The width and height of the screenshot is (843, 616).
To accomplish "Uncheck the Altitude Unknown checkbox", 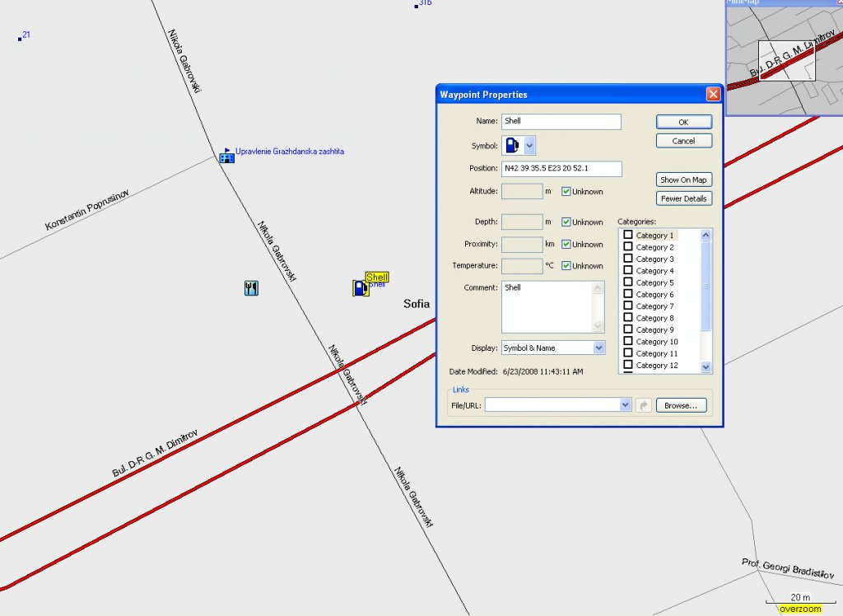I will click(566, 192).
